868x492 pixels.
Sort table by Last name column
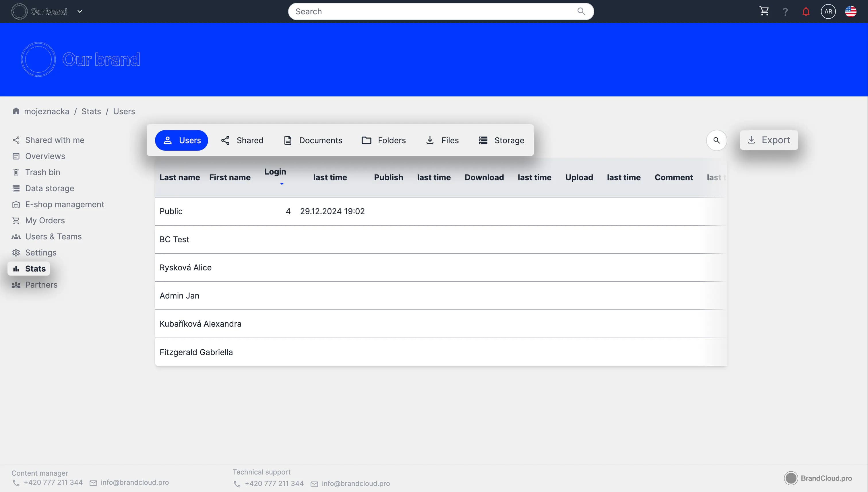pos(179,177)
